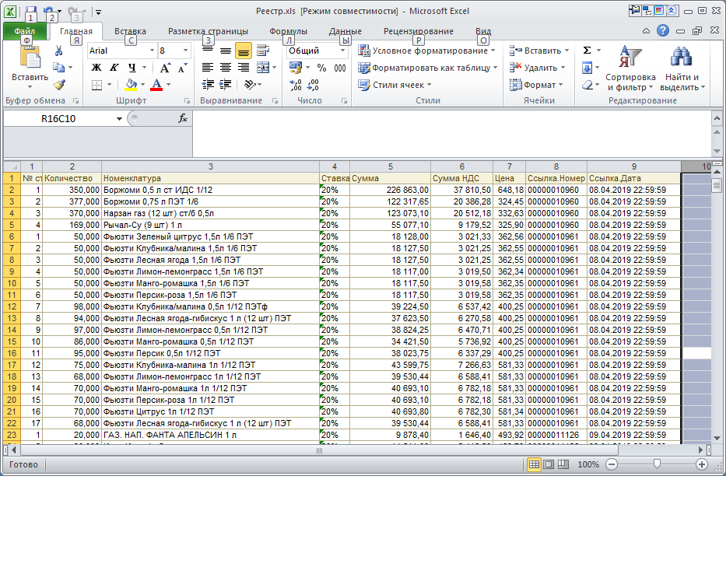The height and width of the screenshot is (588, 726).
Task: Select the Format Painter brush
Action: pyautogui.click(x=59, y=85)
